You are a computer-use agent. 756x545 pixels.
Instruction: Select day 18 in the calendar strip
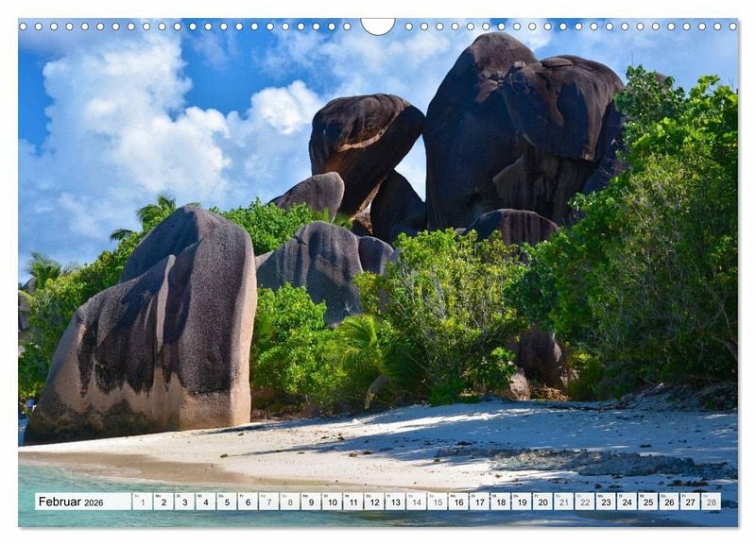tap(501, 502)
